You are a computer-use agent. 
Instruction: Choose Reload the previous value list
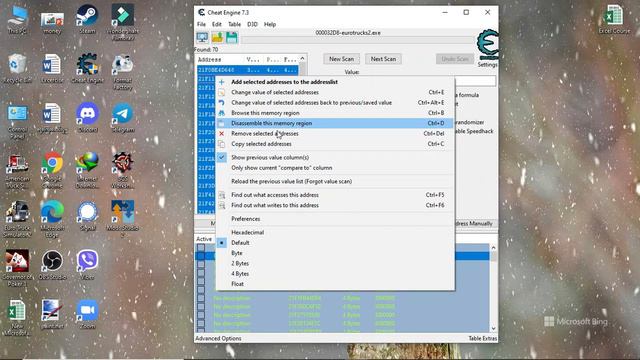coord(335,181)
